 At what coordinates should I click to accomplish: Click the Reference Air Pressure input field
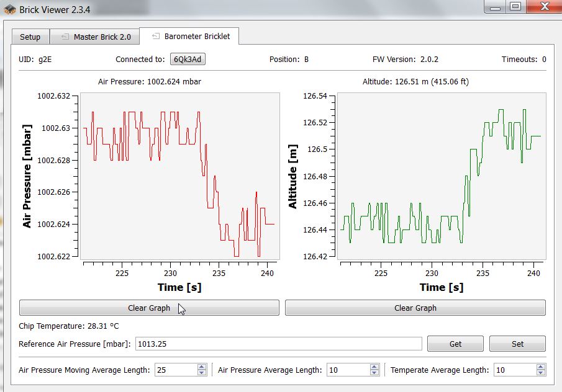[x=278, y=344]
